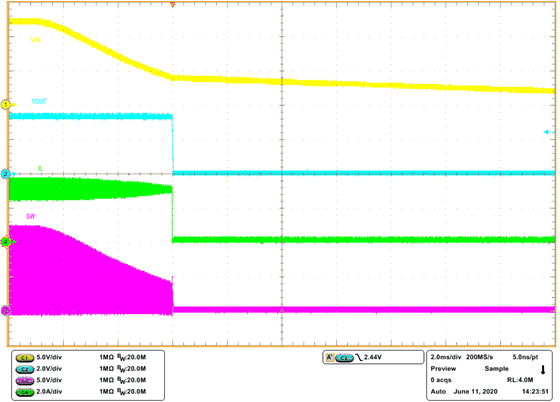The width and height of the screenshot is (560, 402).
Task: Click the magenta C3 channel badge
Action: pos(25,381)
